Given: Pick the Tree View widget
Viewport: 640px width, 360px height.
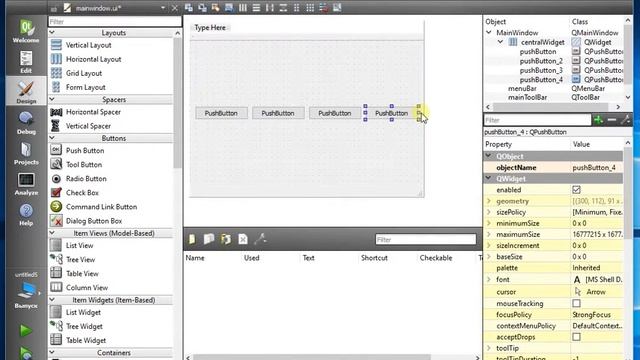Looking at the screenshot, I should click(x=80, y=260).
